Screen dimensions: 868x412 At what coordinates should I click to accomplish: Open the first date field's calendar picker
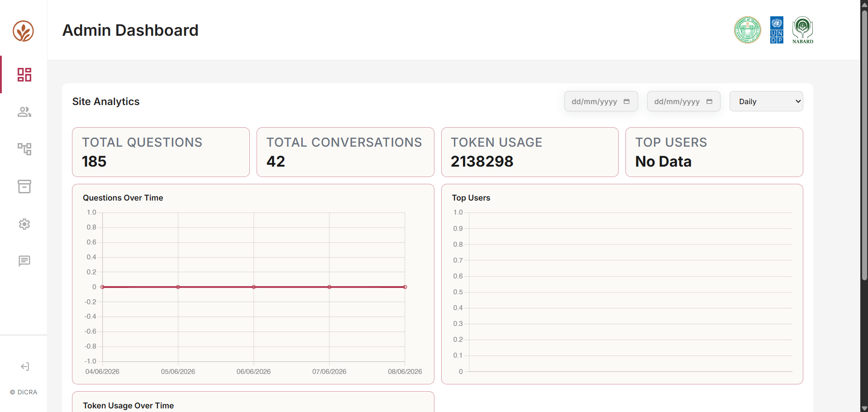click(626, 101)
